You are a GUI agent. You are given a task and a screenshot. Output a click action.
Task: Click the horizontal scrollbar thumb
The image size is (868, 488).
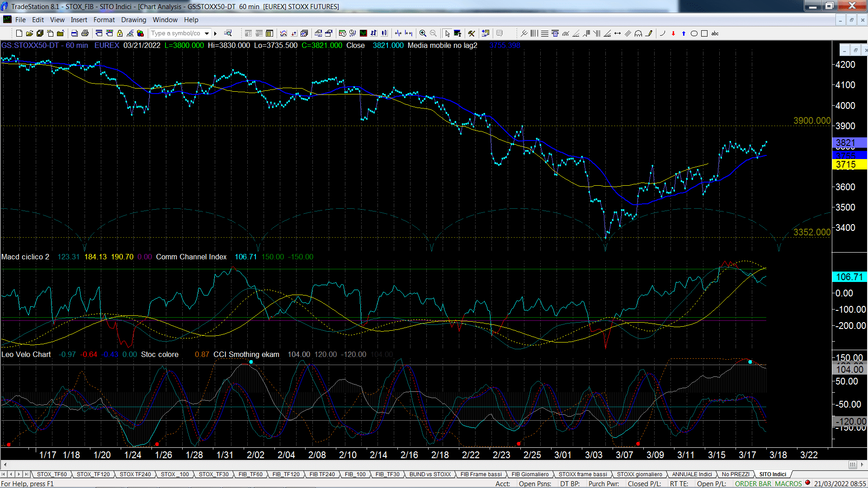tap(852, 465)
